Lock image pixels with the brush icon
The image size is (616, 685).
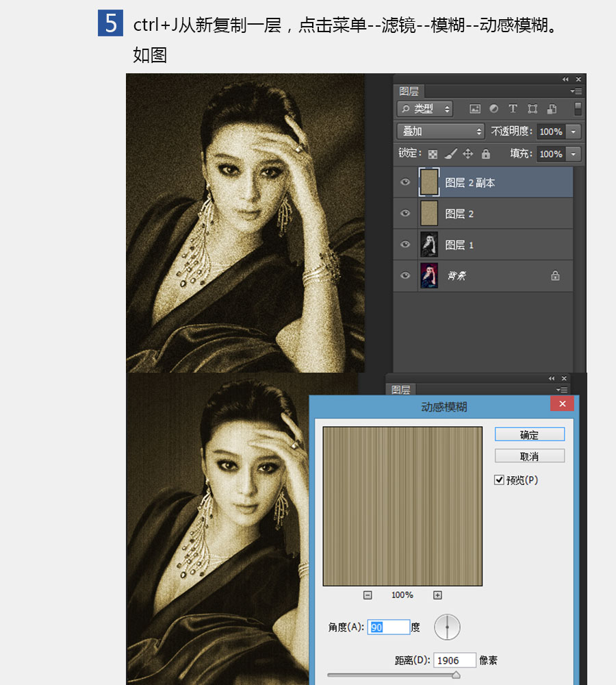coord(450,153)
